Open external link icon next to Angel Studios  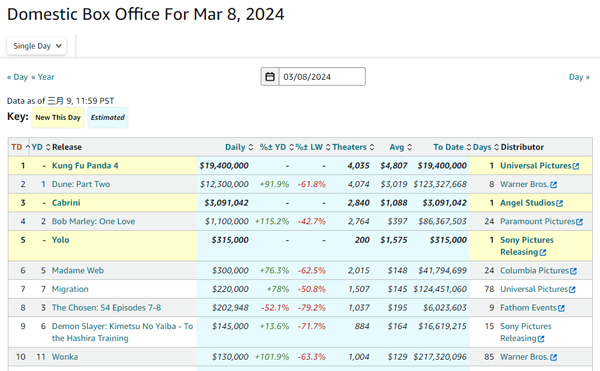point(559,203)
